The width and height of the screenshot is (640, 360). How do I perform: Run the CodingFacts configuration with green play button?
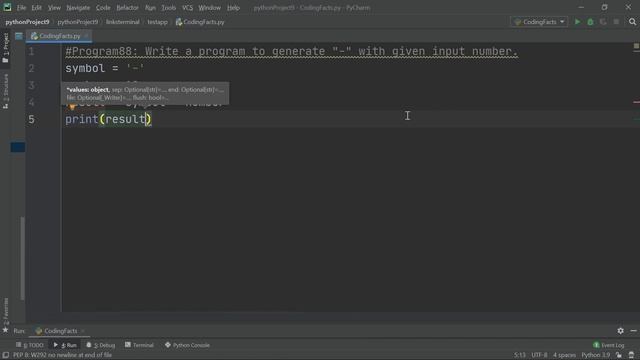click(x=577, y=22)
